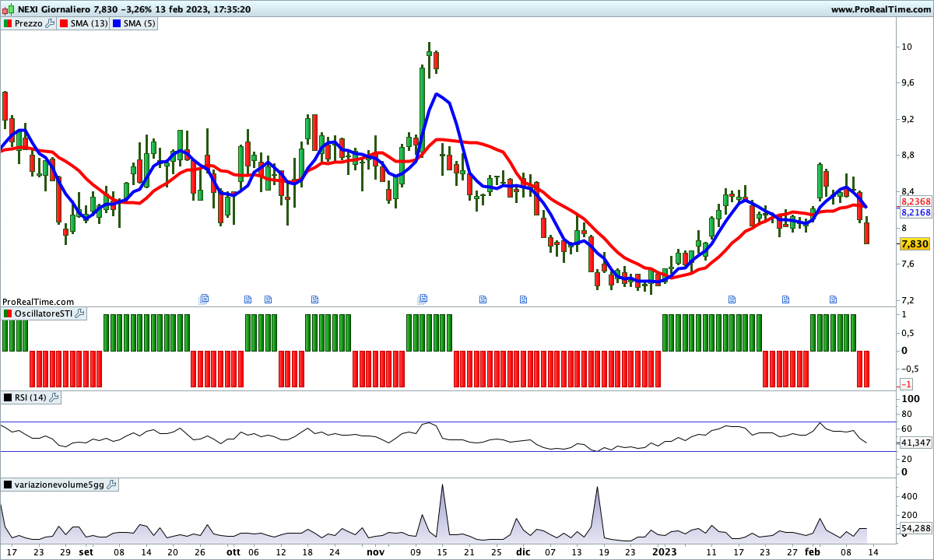The image size is (934, 560).
Task: Click the yellow 7,830 current price tag
Action: coord(915,244)
